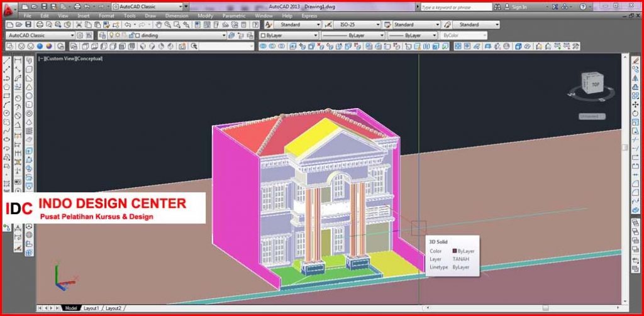Select Realistic blue sphere visual style
The height and width of the screenshot is (316, 644).
(x=40, y=46)
